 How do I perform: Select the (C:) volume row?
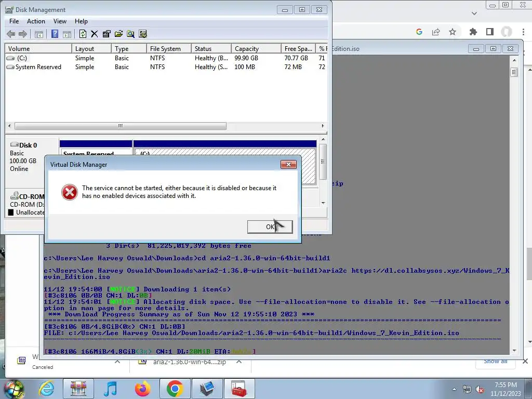[x=166, y=58]
